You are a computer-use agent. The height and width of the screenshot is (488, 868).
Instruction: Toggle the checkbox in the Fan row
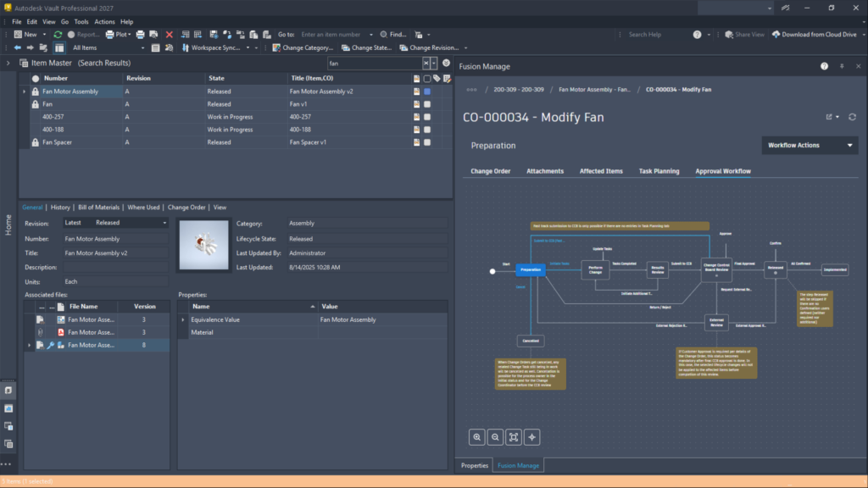point(427,104)
